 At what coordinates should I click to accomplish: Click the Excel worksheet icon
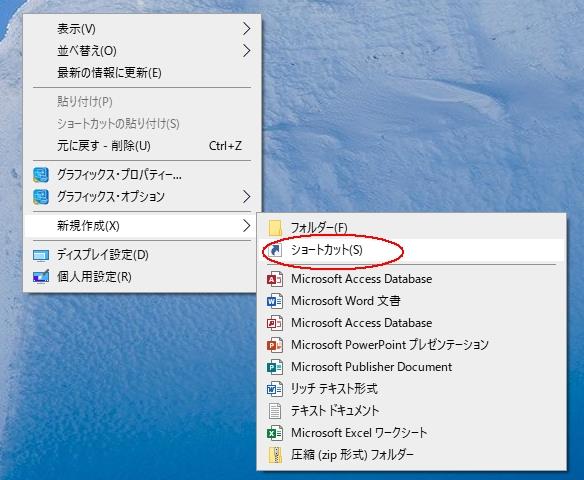tap(275, 433)
